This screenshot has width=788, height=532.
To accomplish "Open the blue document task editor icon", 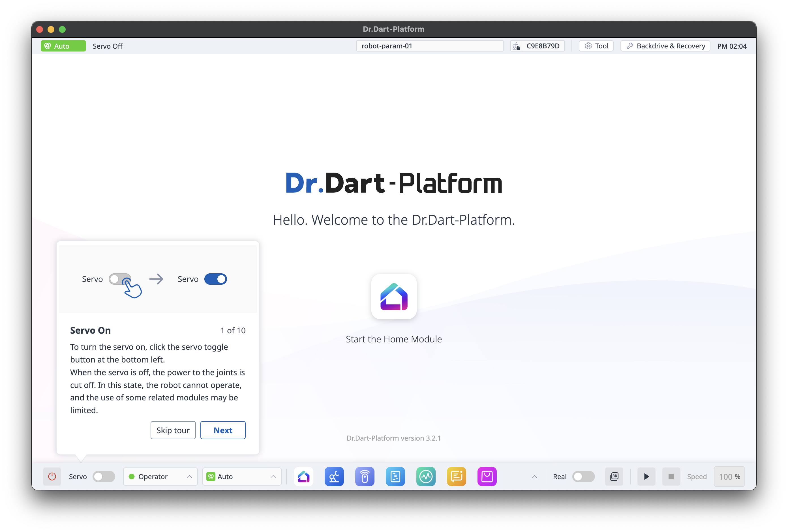I will (x=395, y=476).
